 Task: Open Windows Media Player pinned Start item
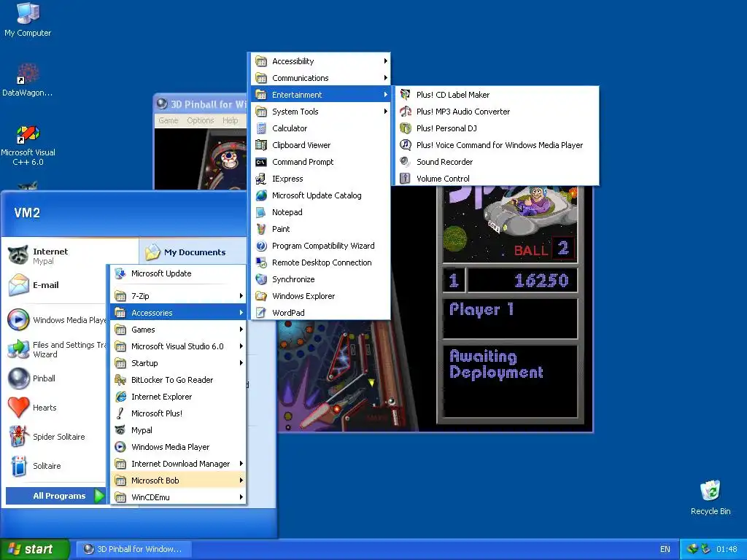point(56,320)
